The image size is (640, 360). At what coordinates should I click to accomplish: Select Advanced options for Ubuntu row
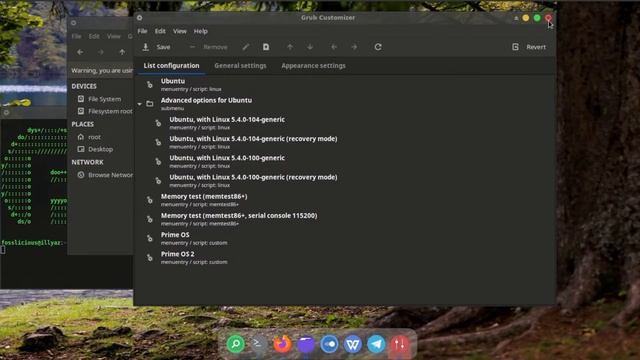345,104
